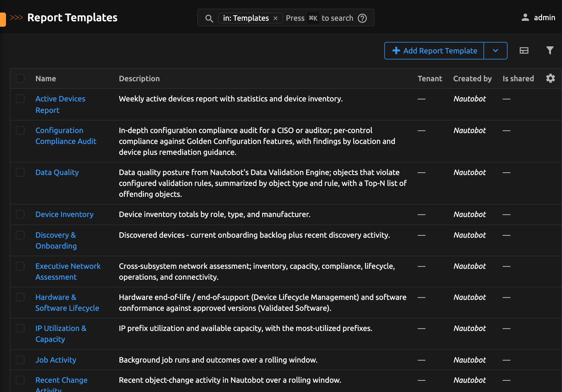Toggle the select-all header checkbox
This screenshot has height=392, width=562.
click(20, 79)
